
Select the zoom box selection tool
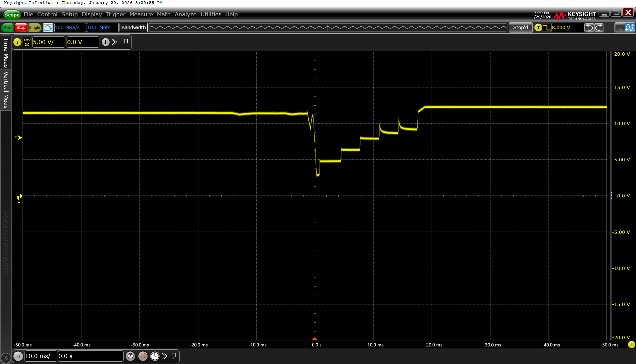click(x=619, y=27)
